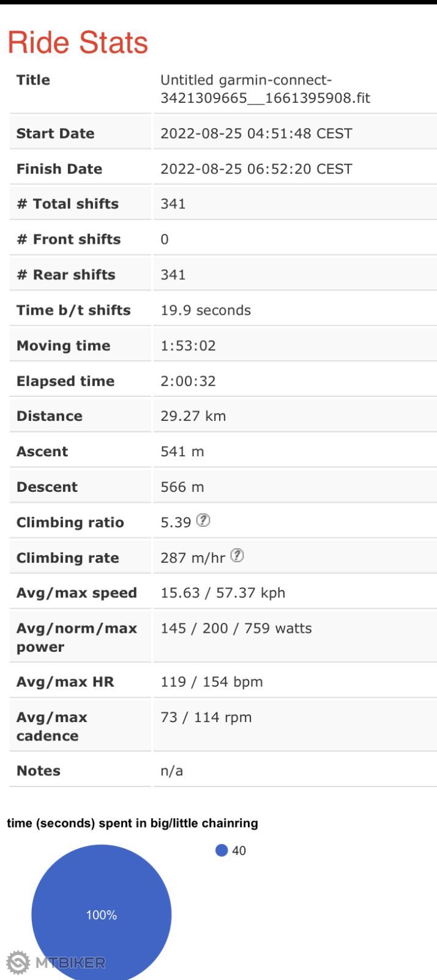Select the Ascent value 541 m
437x980 pixels.
pyautogui.click(x=182, y=452)
